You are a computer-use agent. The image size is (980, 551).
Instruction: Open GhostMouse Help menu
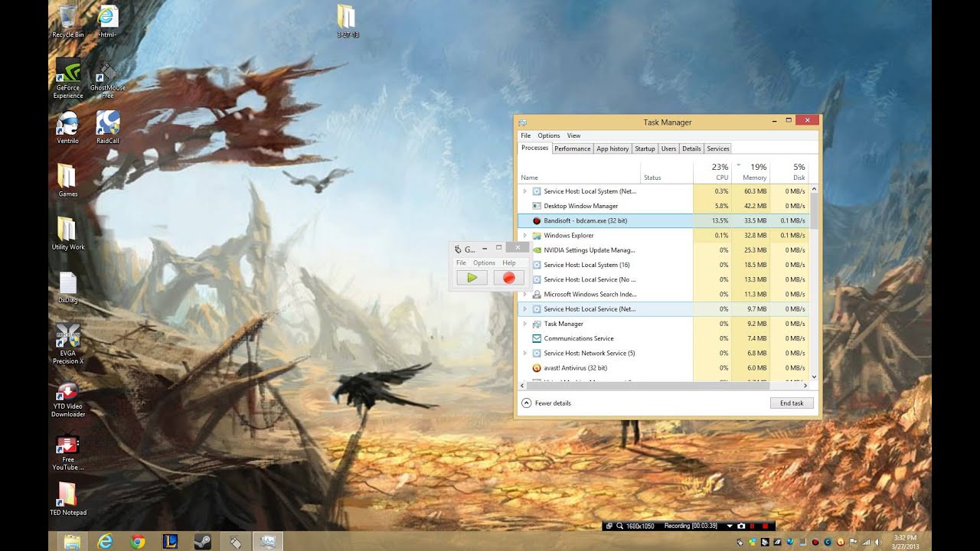coord(508,262)
